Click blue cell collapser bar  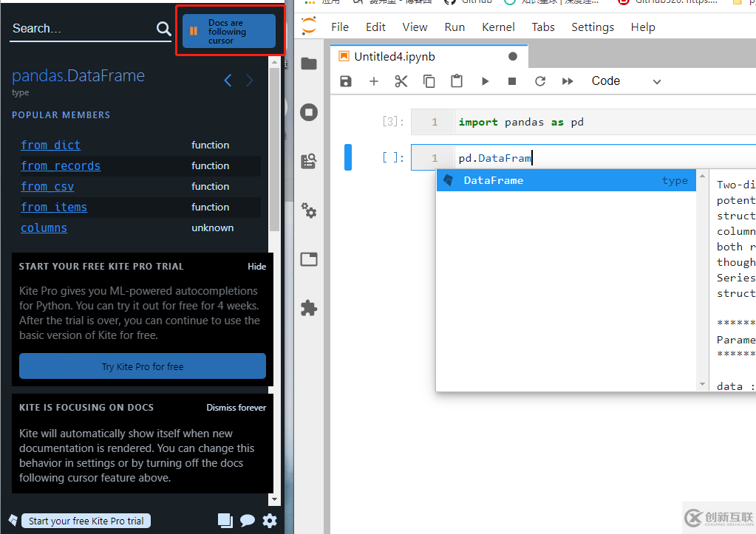point(347,157)
